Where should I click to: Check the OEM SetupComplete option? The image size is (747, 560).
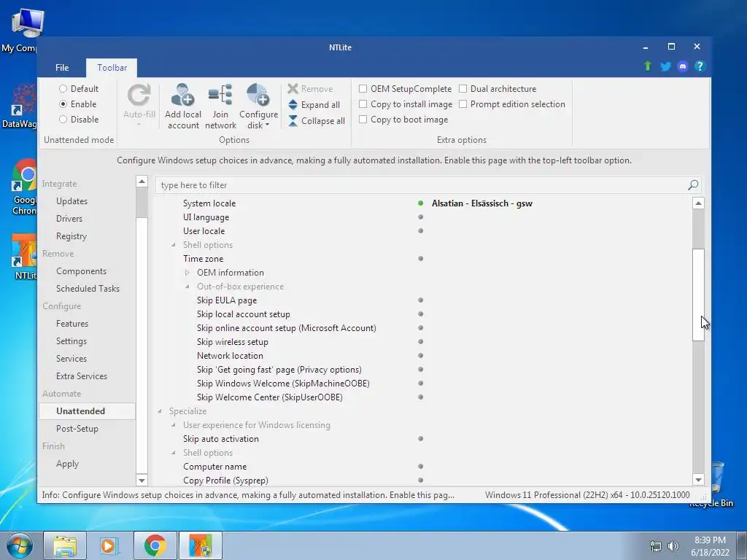pos(363,88)
